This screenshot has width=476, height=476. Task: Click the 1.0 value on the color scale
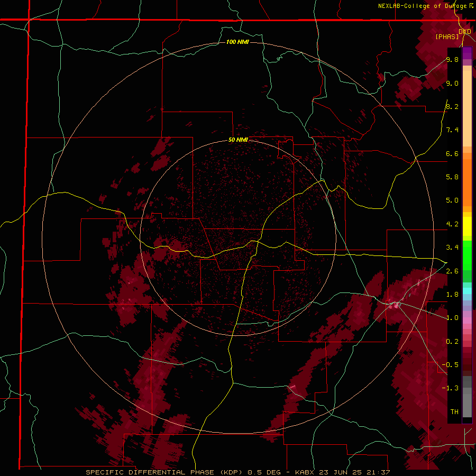[452, 318]
